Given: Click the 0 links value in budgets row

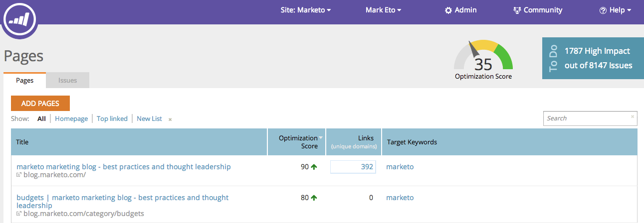Looking at the screenshot, I should pos(371,198).
